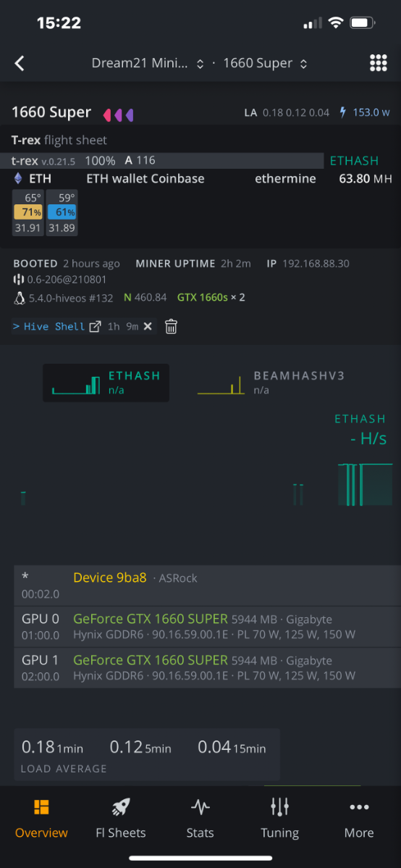
Task: Close the Hive Shell session X
Action: tap(148, 327)
